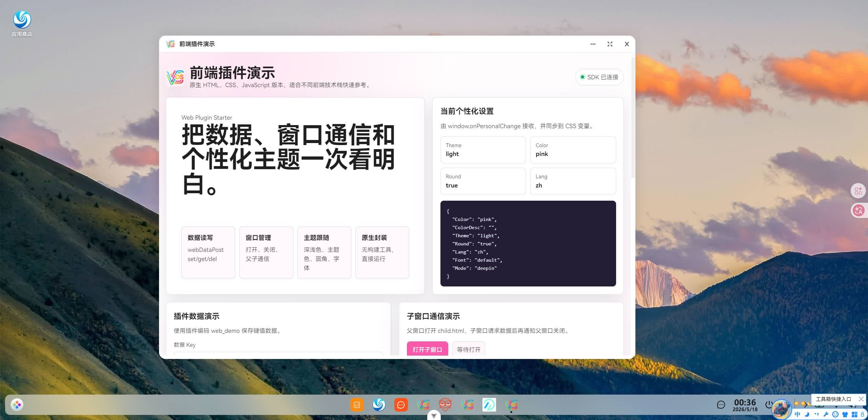Open the blue swirl app in dock
This screenshot has height=420, width=868.
pos(379,405)
